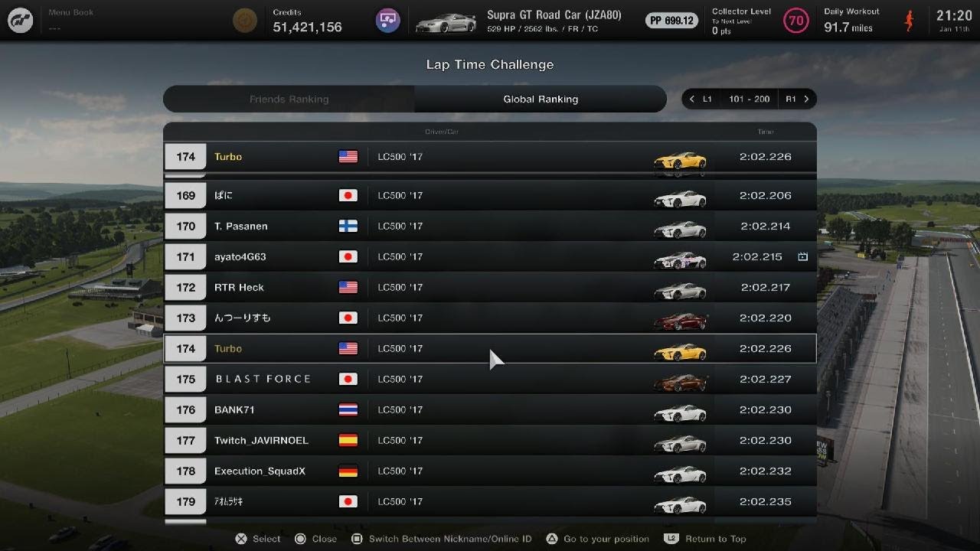Select the red car thumbnail in rank 173 row
980x551 pixels.
tap(680, 321)
